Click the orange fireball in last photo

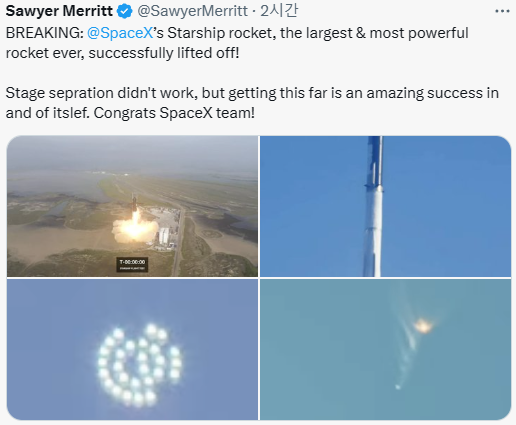click(x=423, y=325)
